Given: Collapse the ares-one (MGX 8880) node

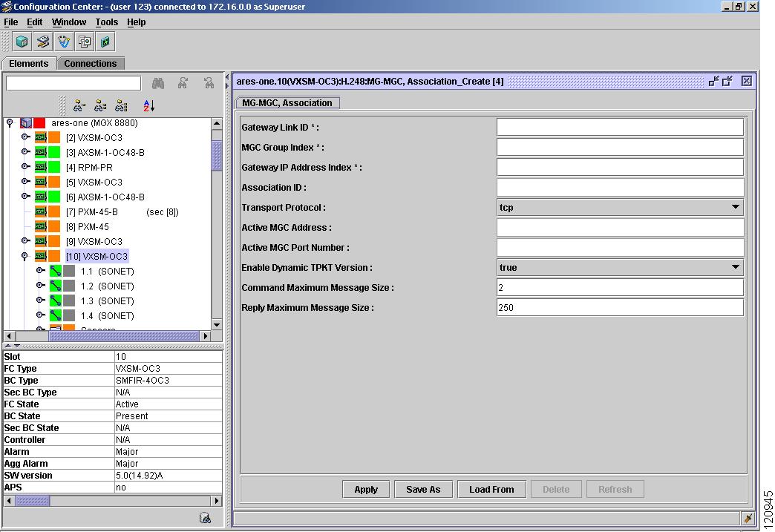Looking at the screenshot, I should pos(10,122).
